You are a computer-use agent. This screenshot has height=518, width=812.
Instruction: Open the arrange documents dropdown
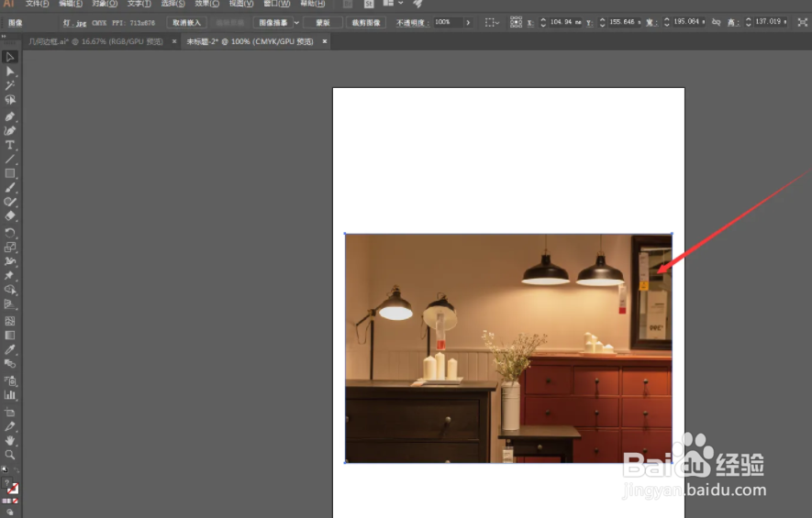coord(393,3)
